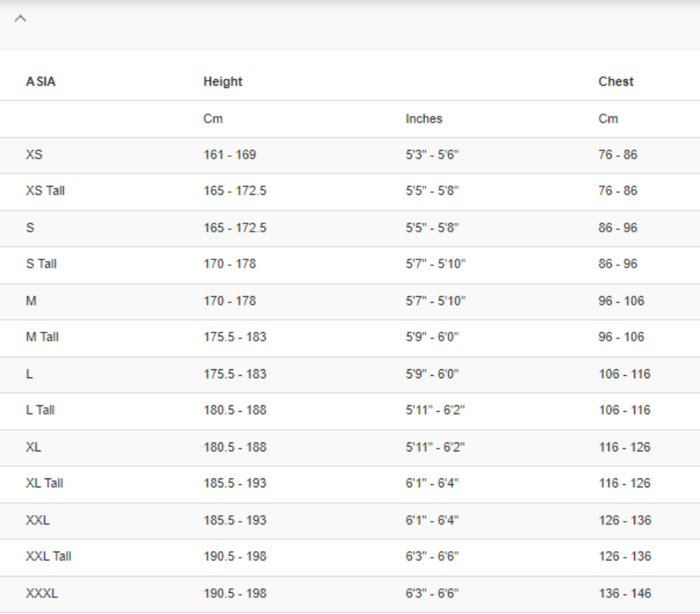The width and height of the screenshot is (700, 614).
Task: Select the XS size row label
Action: click(x=34, y=155)
